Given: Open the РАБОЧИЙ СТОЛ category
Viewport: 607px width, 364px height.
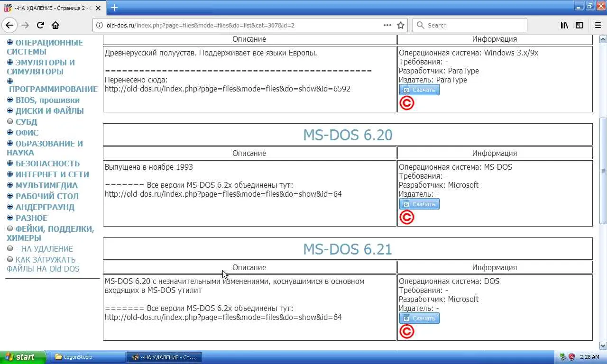Looking at the screenshot, I should point(47,196).
